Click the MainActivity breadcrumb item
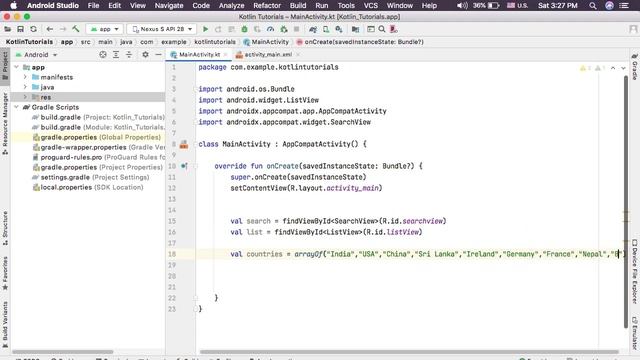The image size is (640, 360). click(x=266, y=42)
